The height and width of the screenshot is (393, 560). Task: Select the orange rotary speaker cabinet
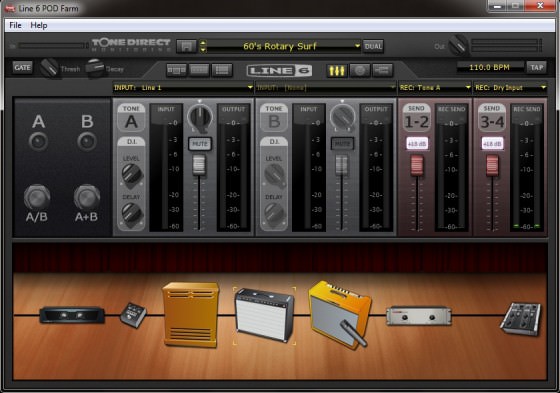coord(191,315)
